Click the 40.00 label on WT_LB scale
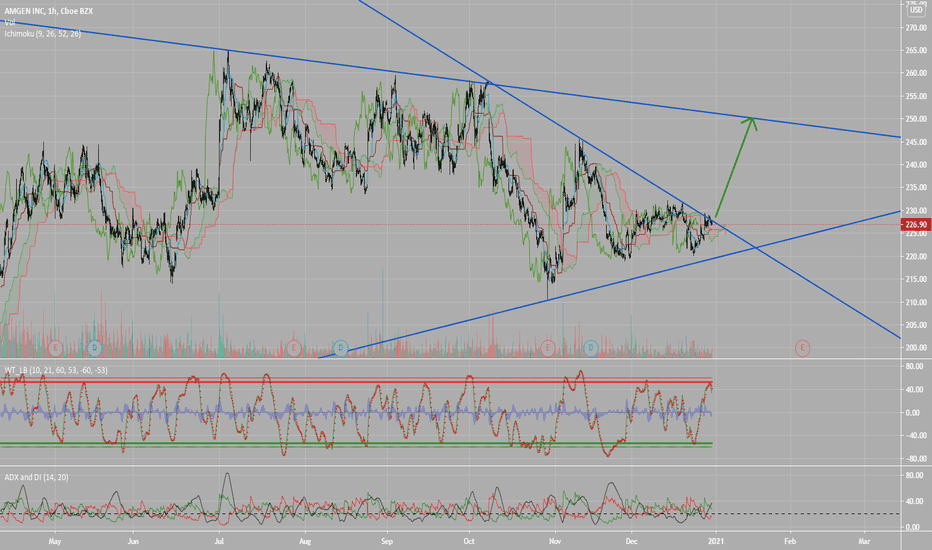The height and width of the screenshot is (550, 932). (x=915, y=389)
